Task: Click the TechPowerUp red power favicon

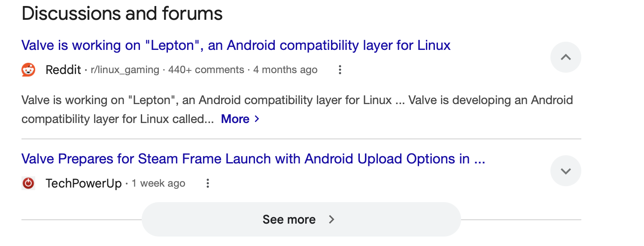Action: [28, 183]
